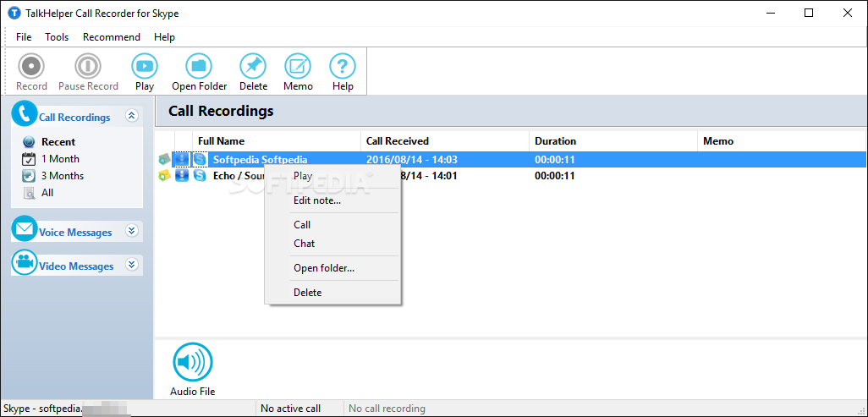Screen dimensions: 868x417
Task: Click the Pause Record toolbar icon
Action: (x=88, y=67)
